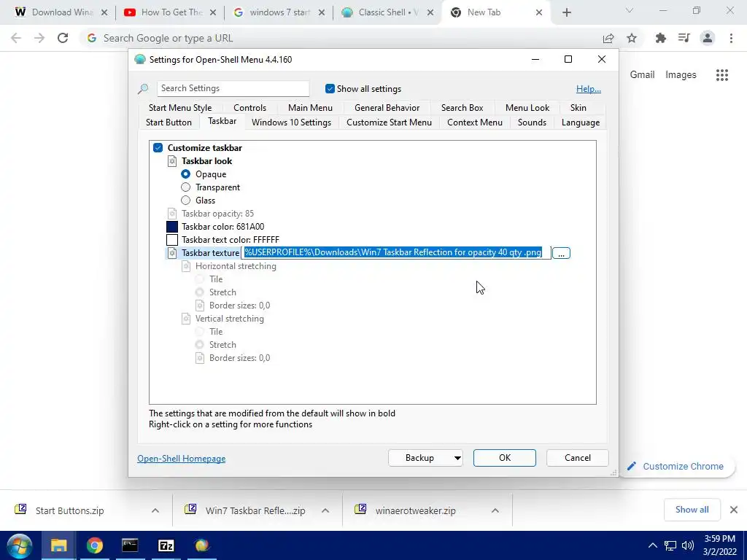Viewport: 747px width, 560px height.
Task: Expand options for winaerotweaker.zip download
Action: 495,510
